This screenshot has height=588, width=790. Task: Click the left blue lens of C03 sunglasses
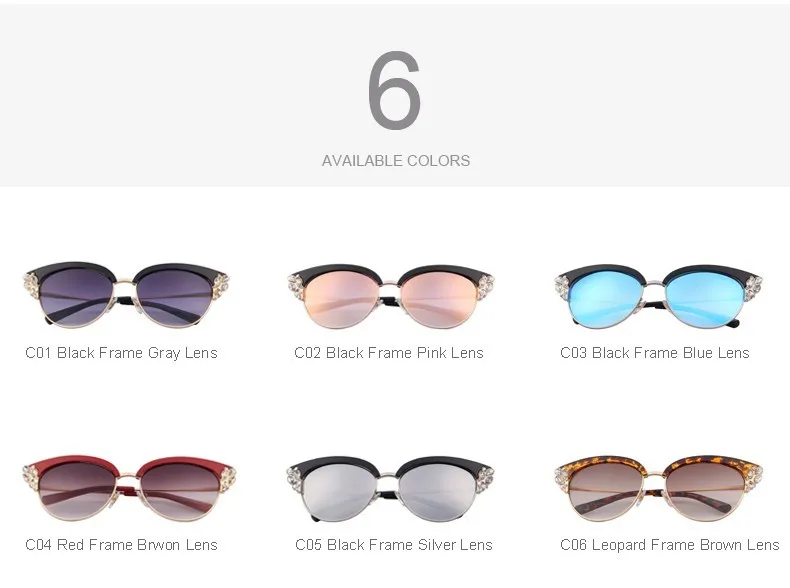point(607,299)
